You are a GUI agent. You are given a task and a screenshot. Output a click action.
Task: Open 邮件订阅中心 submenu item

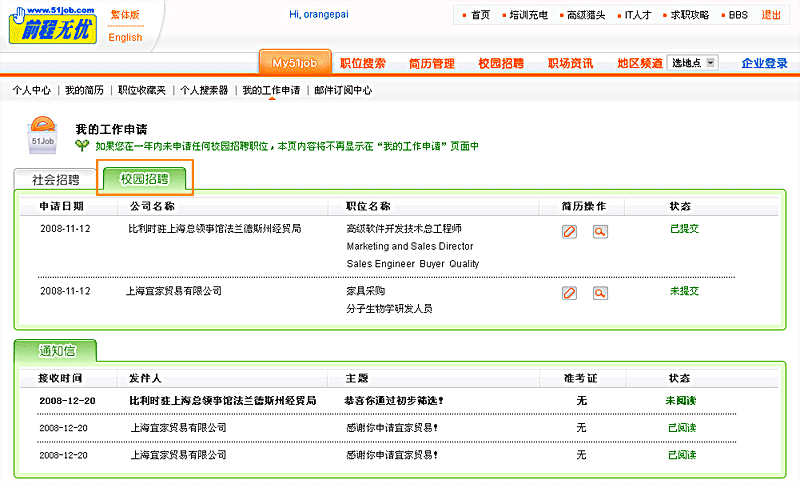point(343,90)
